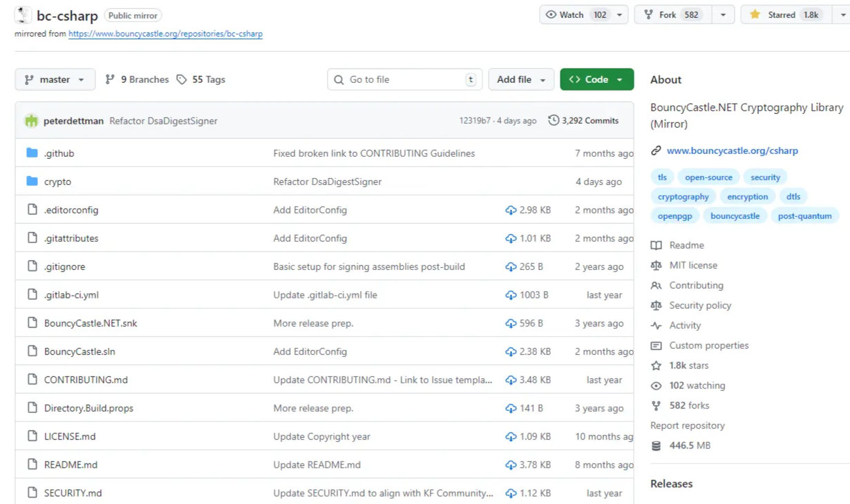Click the website link chain icon
Image resolution: width=850 pixels, height=504 pixels.
[x=656, y=151]
